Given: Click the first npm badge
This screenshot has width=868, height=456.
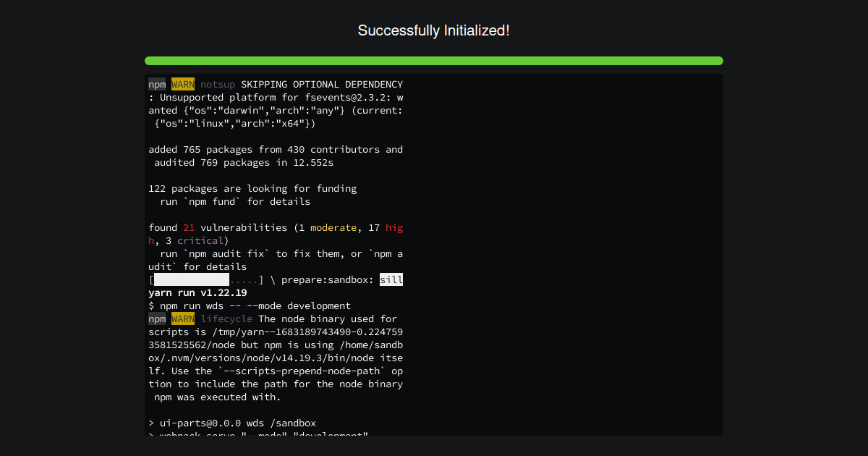Looking at the screenshot, I should click(157, 84).
